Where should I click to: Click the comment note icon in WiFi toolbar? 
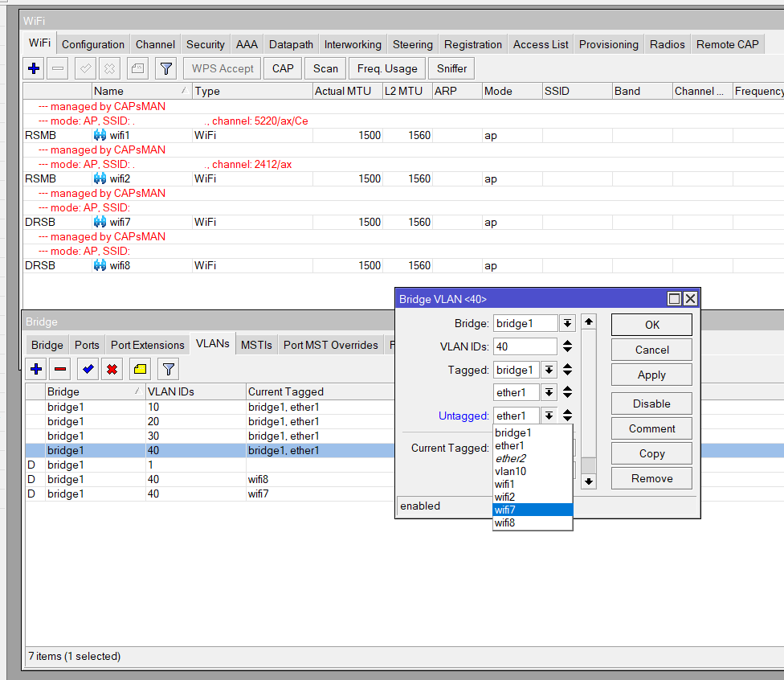137,69
